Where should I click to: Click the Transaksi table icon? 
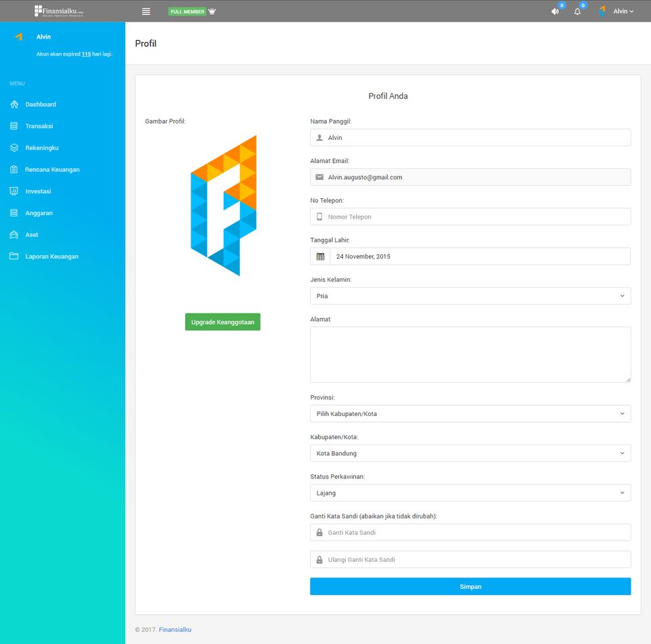pyautogui.click(x=14, y=126)
